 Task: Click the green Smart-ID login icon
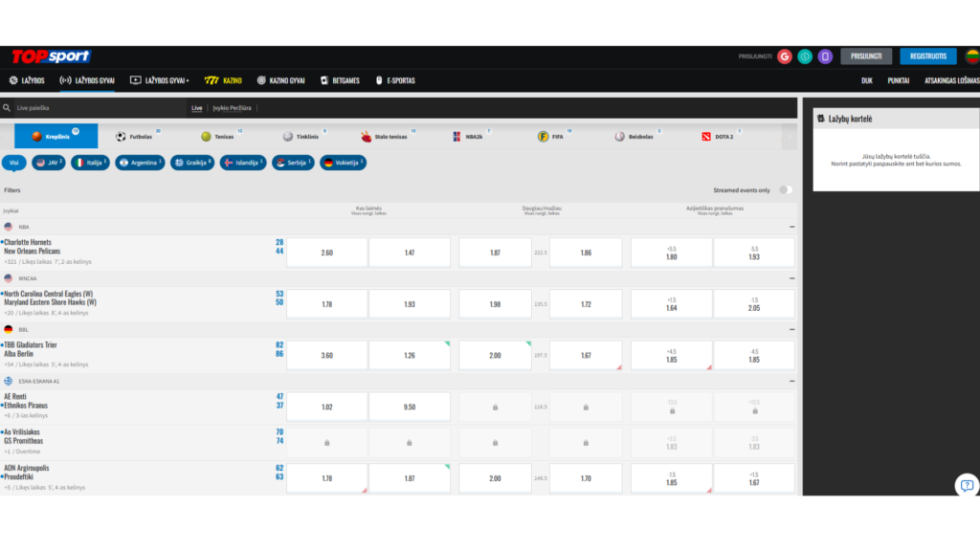(805, 56)
